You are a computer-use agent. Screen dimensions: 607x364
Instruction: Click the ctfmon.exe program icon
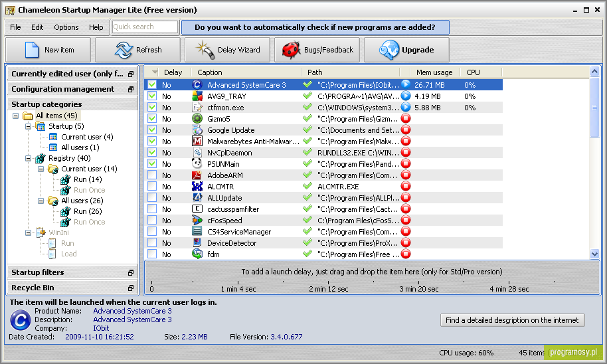(x=197, y=107)
